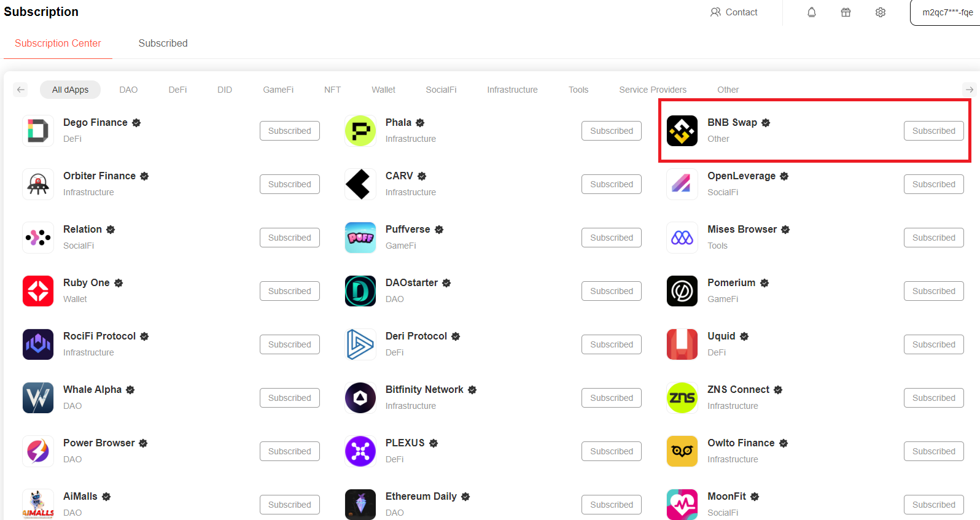This screenshot has width=980, height=520.
Task: Click the Orbiter Finance logo icon
Action: [x=38, y=184]
